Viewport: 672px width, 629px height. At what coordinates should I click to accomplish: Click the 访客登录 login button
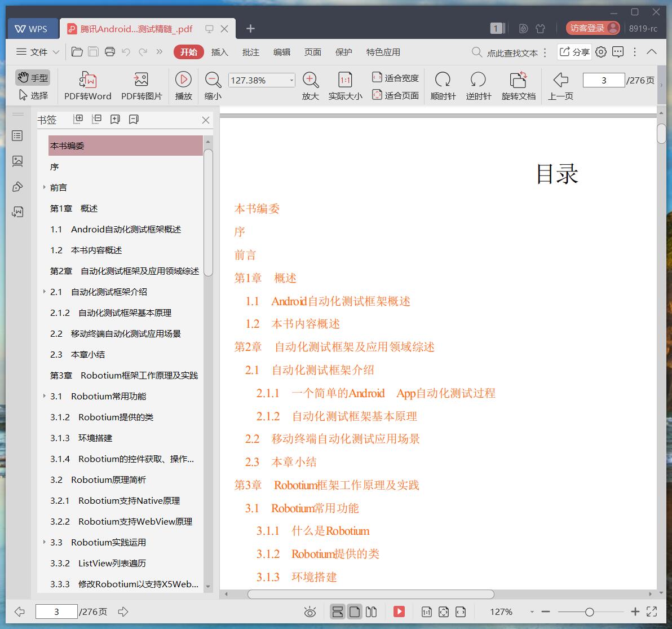pyautogui.click(x=593, y=28)
